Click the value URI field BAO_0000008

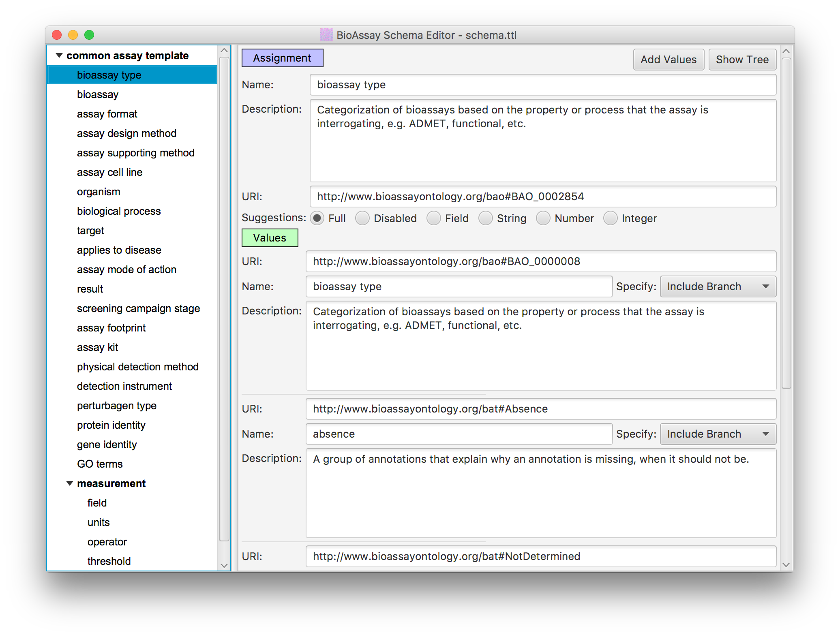pos(541,261)
